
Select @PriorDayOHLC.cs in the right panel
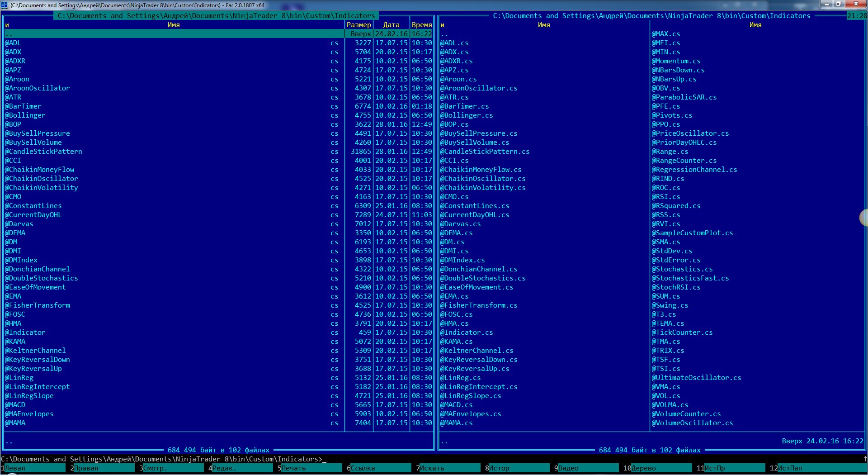coord(684,142)
